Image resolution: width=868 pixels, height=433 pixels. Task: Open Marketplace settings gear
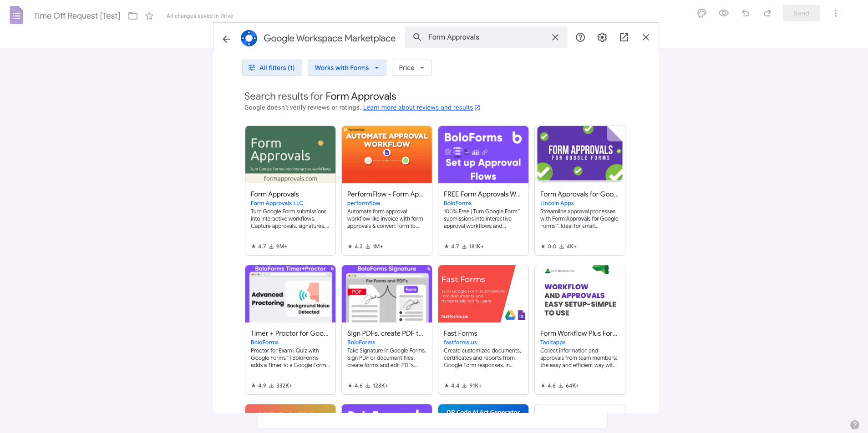(602, 37)
